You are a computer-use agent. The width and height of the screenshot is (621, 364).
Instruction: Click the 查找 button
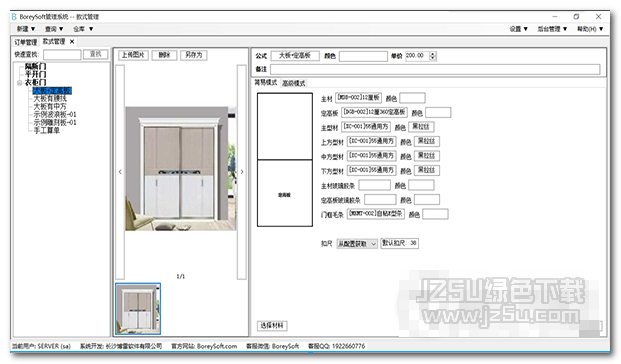[x=95, y=54]
